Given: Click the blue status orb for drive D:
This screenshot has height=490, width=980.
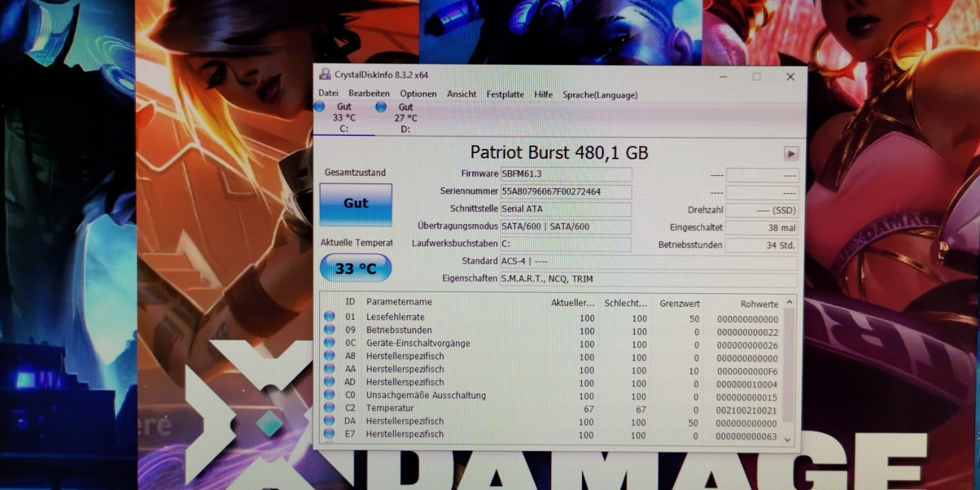Looking at the screenshot, I should tap(381, 107).
